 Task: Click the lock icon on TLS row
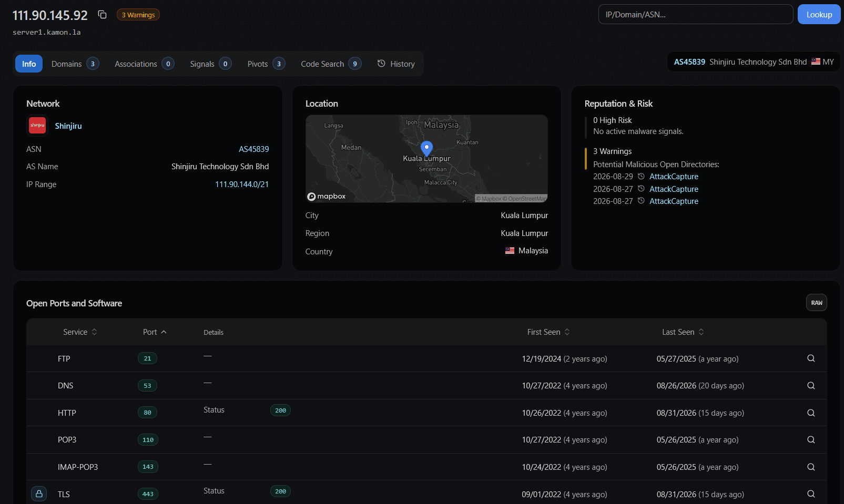pyautogui.click(x=39, y=494)
